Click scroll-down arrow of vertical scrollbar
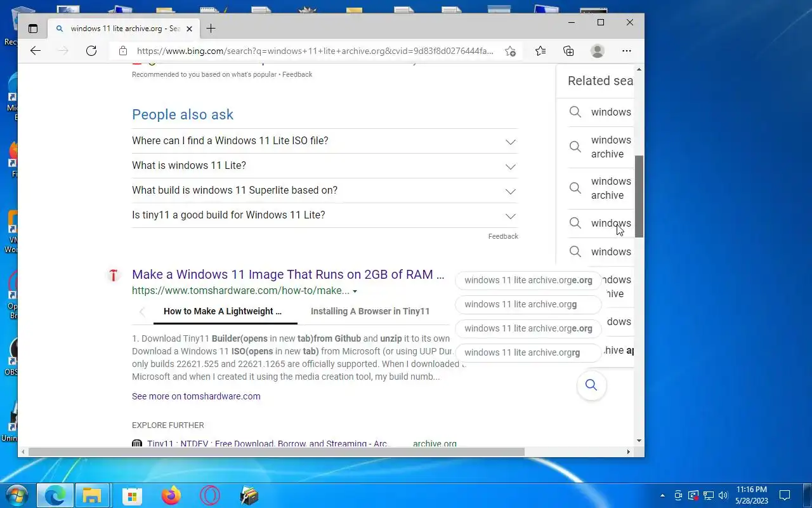The width and height of the screenshot is (812, 508). [x=639, y=441]
